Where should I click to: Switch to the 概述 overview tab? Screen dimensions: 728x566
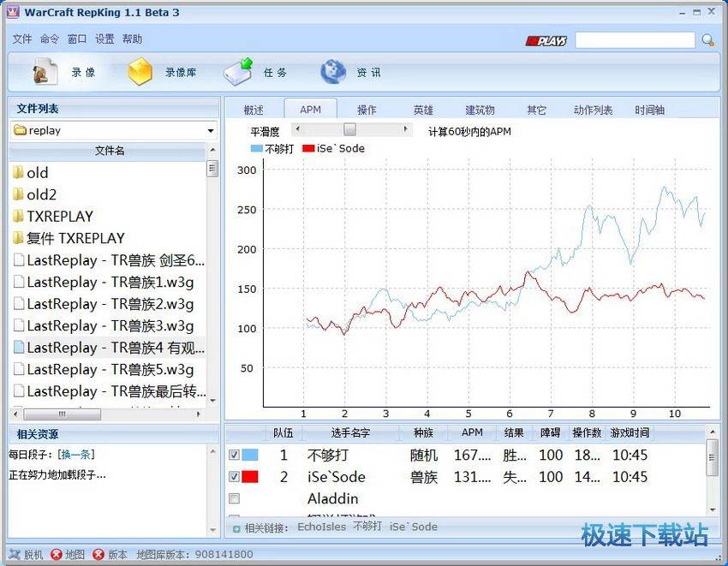point(253,109)
